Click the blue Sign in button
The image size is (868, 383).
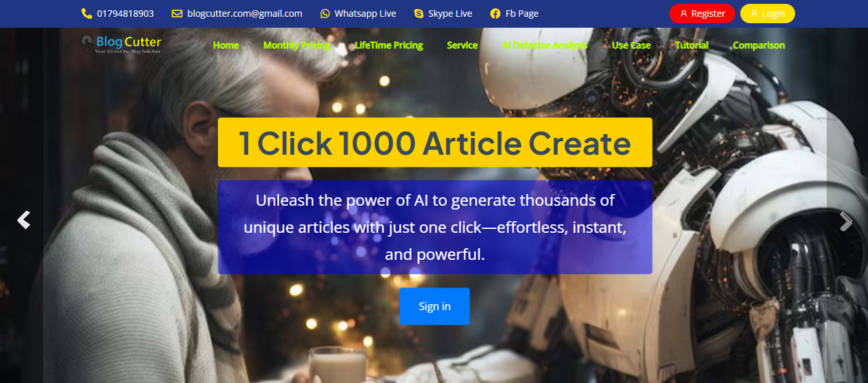pyautogui.click(x=435, y=306)
